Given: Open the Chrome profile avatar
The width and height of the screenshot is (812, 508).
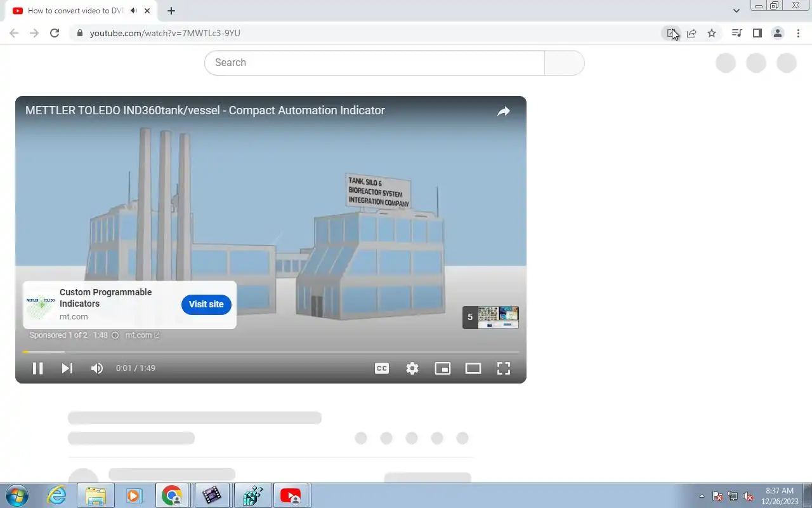Looking at the screenshot, I should coord(777,33).
